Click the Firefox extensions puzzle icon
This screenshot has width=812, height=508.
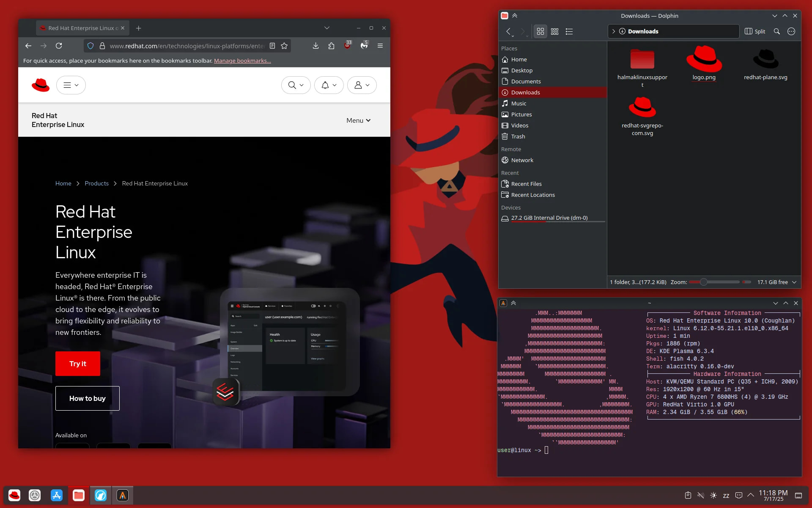click(x=331, y=46)
